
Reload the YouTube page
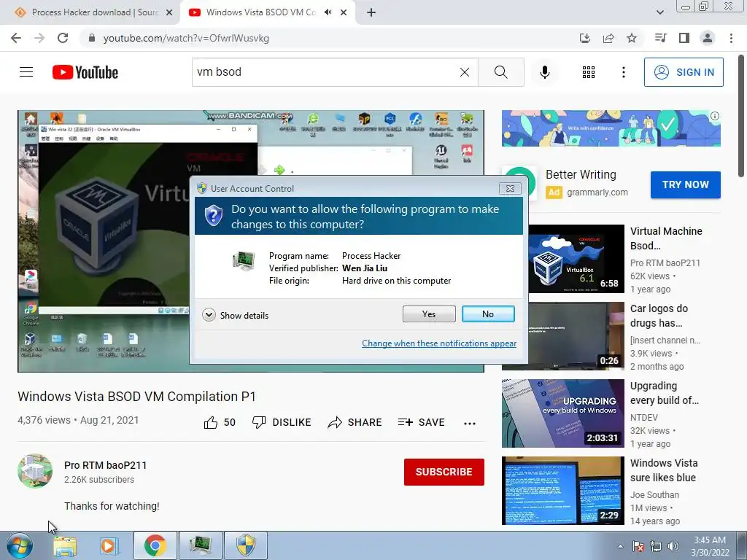[x=63, y=38]
